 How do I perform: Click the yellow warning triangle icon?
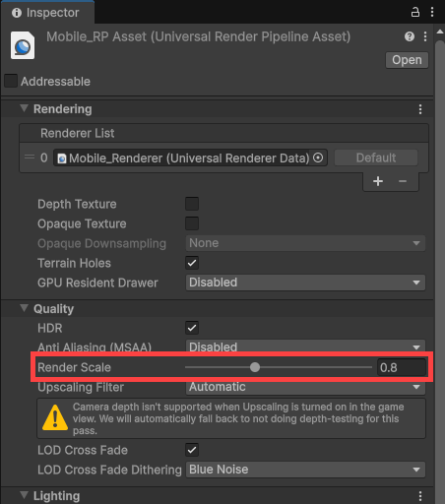[x=55, y=417]
